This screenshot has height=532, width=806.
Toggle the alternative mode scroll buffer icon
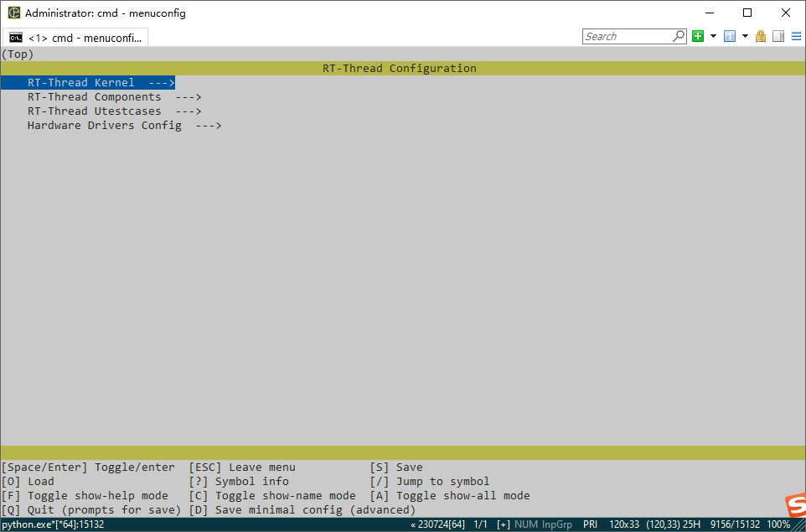(x=778, y=36)
